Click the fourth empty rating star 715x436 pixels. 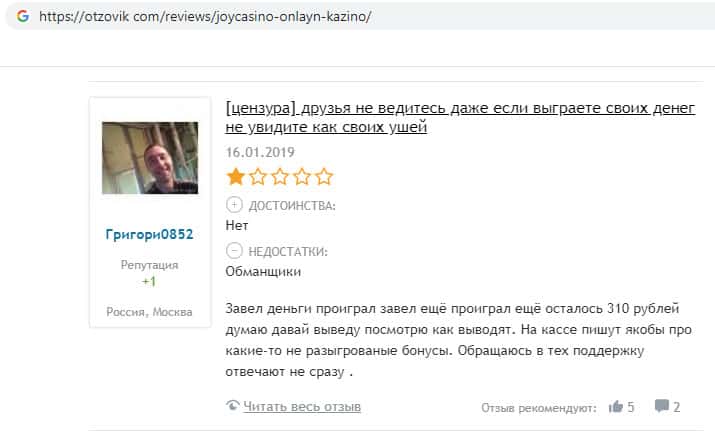coord(302,176)
